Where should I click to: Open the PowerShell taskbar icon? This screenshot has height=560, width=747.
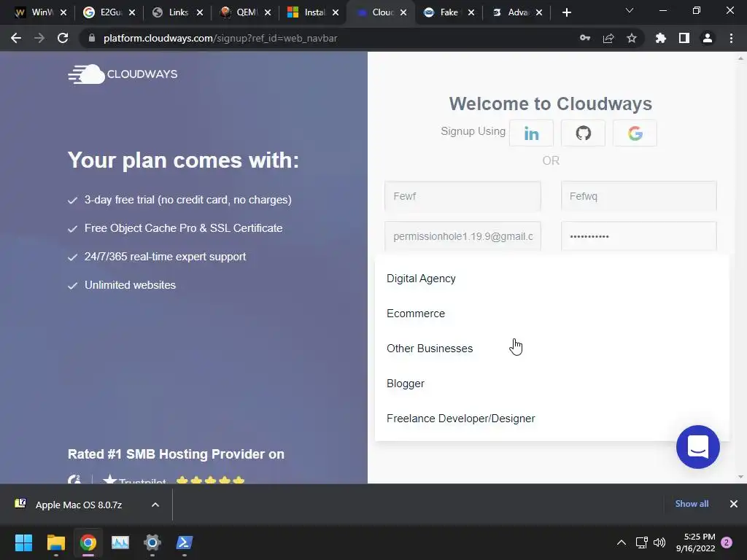point(185,542)
